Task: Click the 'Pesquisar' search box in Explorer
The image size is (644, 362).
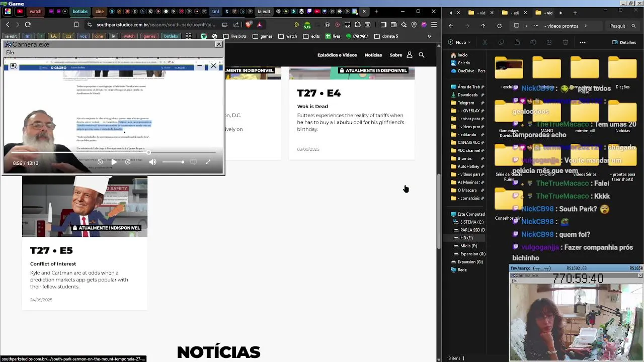Action: tap(623, 26)
